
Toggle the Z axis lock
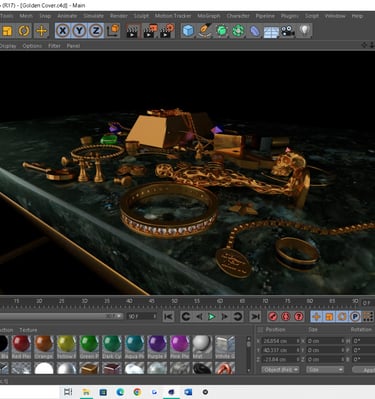coord(96,31)
